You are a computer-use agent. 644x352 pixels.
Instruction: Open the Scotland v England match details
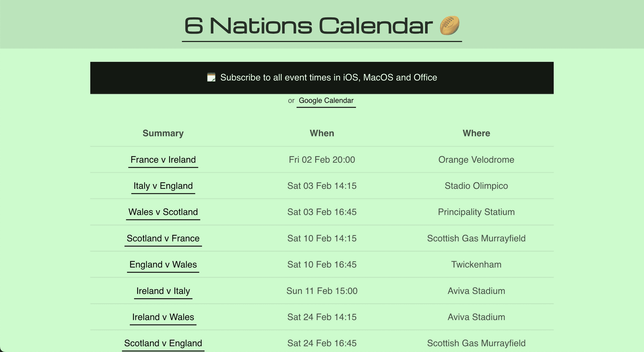(x=163, y=343)
